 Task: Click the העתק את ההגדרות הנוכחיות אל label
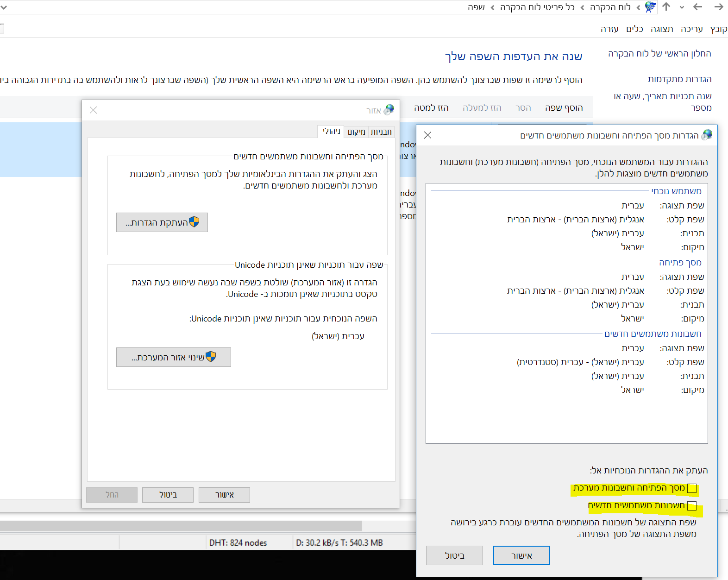click(649, 471)
